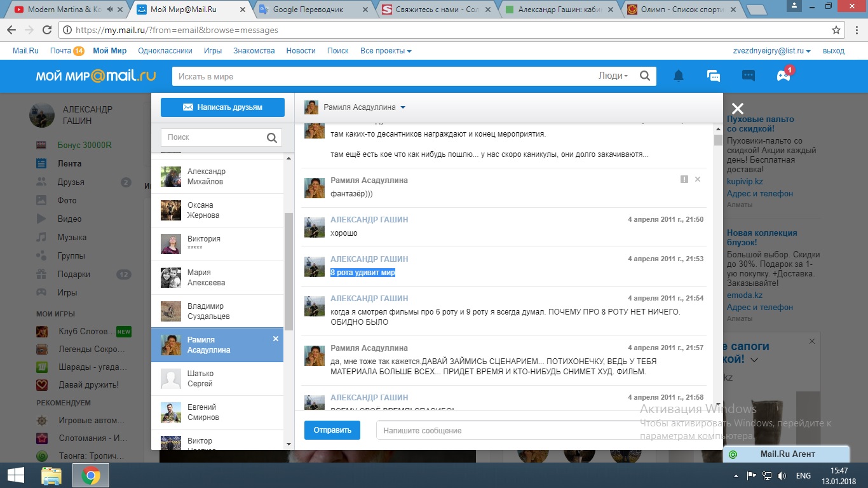This screenshot has height=488, width=868.
Task: Click the ENG language indicator in the tray
Action: point(803,475)
